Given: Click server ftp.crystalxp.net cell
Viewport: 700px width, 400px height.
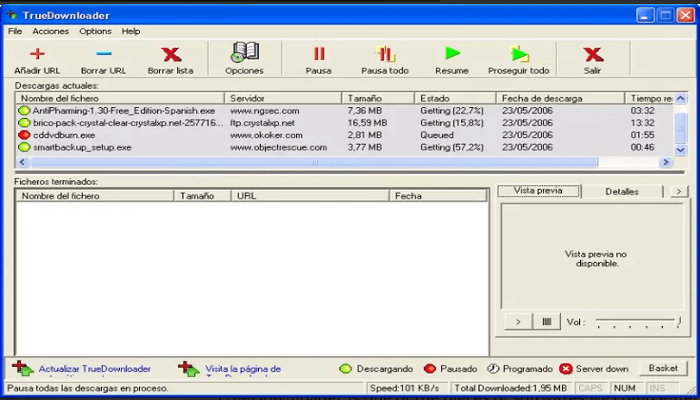Looking at the screenshot, I should (x=262, y=122).
